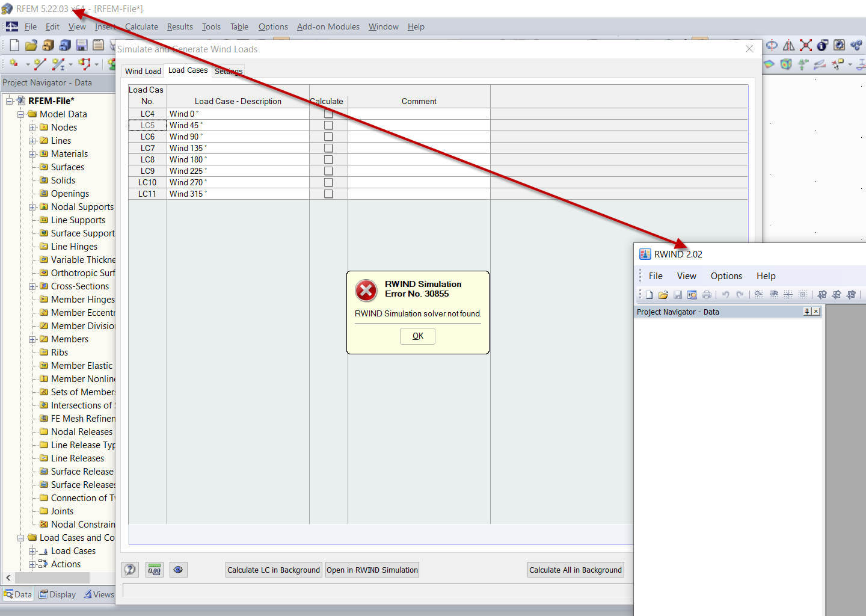Toggle the eye view icon in wind dialog
The image size is (866, 616).
click(178, 570)
